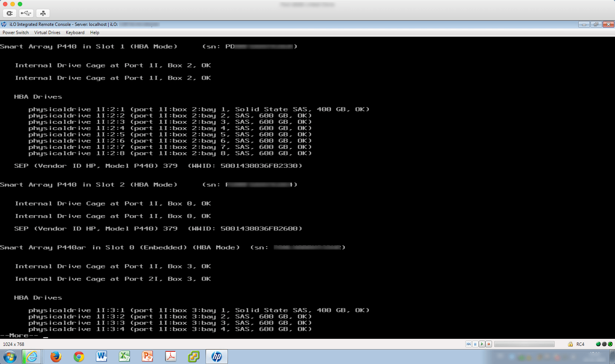Open the VMware vSphere taskbar icon
615x364 pixels.
point(194,357)
